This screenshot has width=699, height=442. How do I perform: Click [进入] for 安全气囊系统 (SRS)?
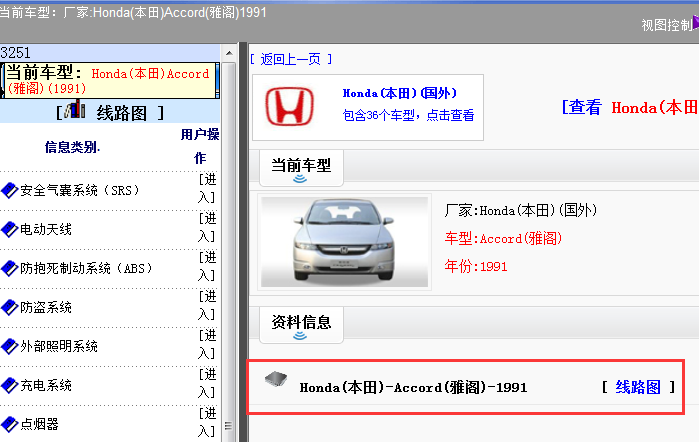(x=207, y=188)
